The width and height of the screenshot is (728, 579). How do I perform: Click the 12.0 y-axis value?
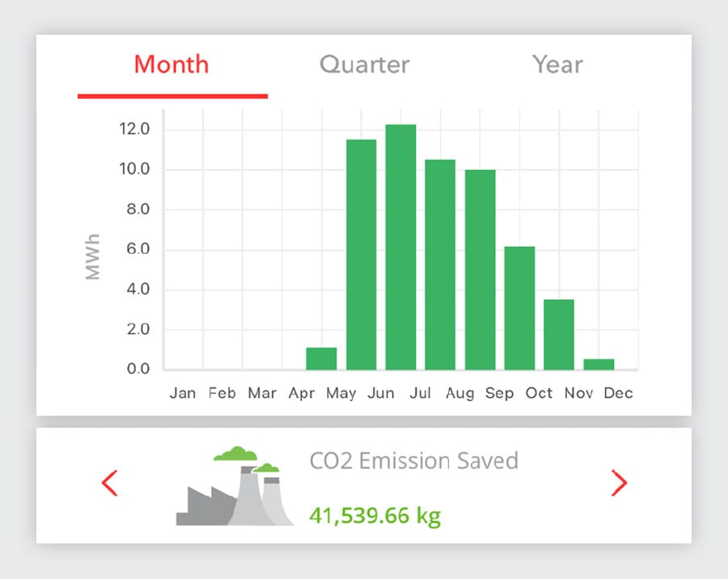click(x=133, y=129)
